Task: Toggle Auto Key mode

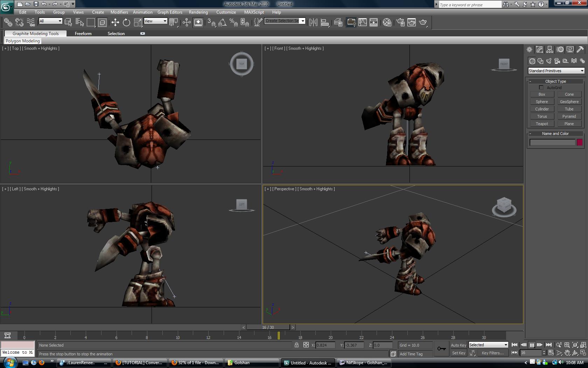Action: coord(458,345)
